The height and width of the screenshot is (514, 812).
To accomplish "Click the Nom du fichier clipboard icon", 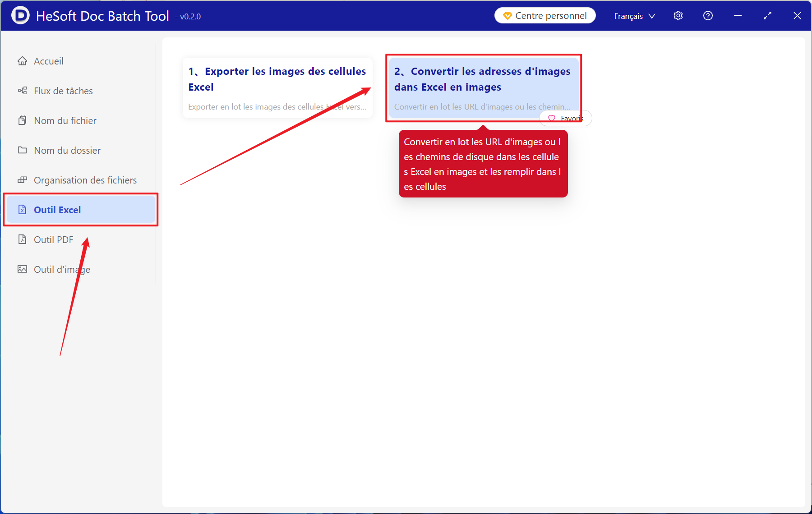I will click(x=22, y=120).
